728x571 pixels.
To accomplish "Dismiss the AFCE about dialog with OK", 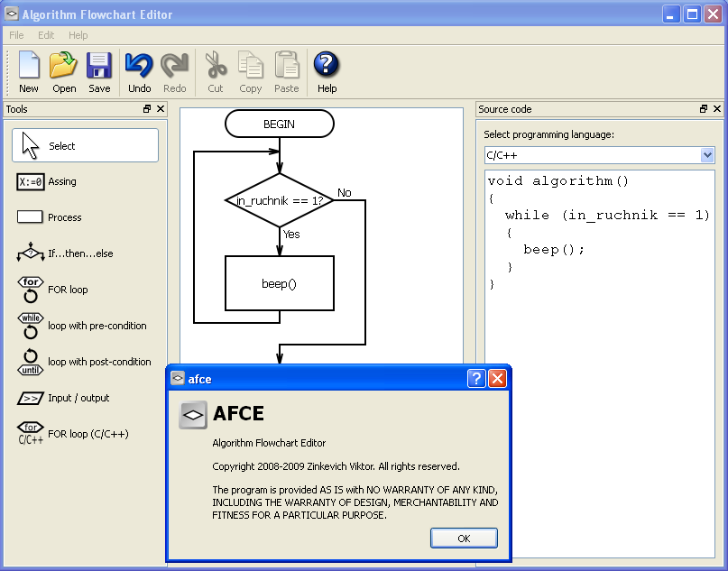I will coord(463,538).
